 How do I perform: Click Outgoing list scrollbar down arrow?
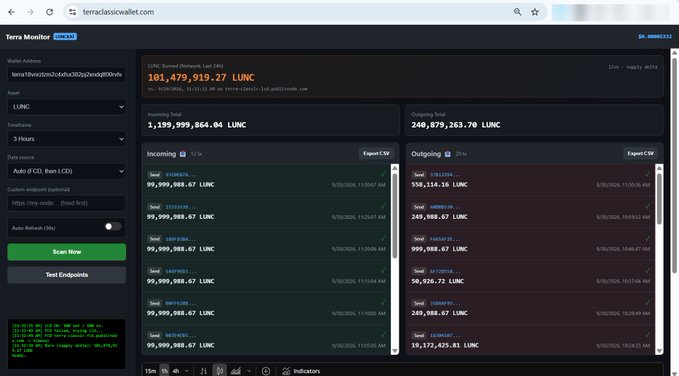[x=659, y=351]
